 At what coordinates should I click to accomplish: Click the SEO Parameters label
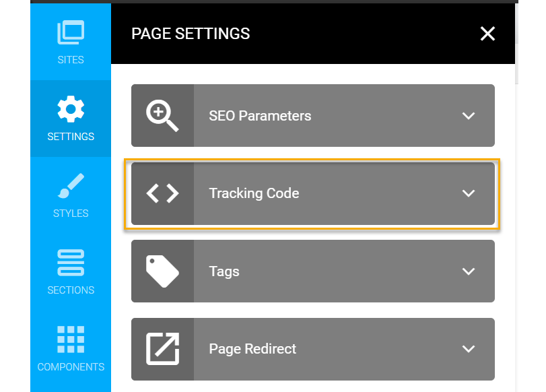coord(260,116)
